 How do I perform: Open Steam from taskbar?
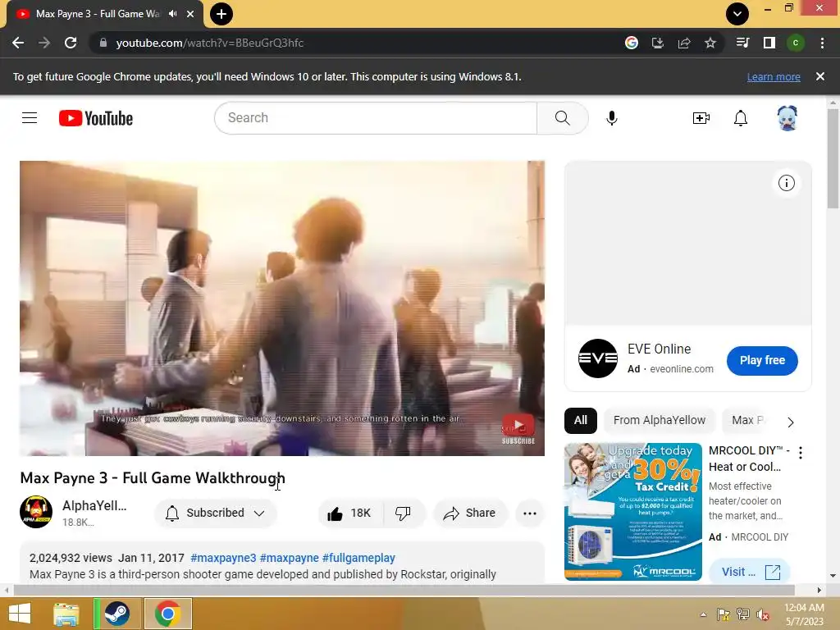point(116,614)
